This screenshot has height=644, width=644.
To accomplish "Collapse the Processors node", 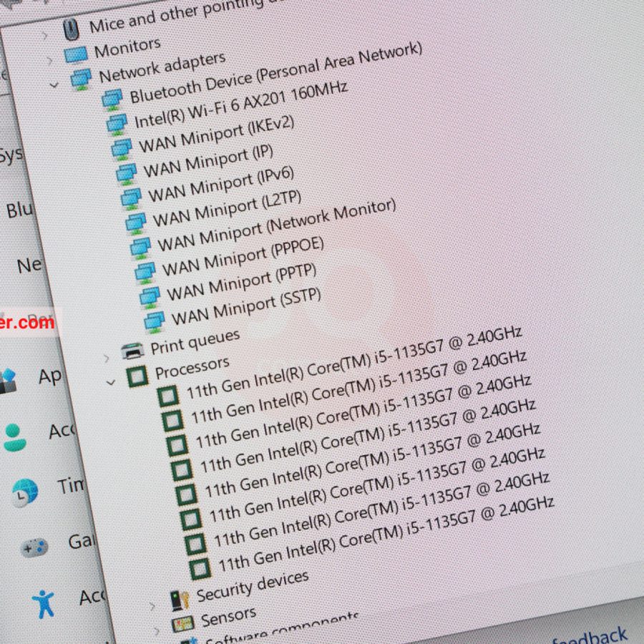I will click(110, 383).
